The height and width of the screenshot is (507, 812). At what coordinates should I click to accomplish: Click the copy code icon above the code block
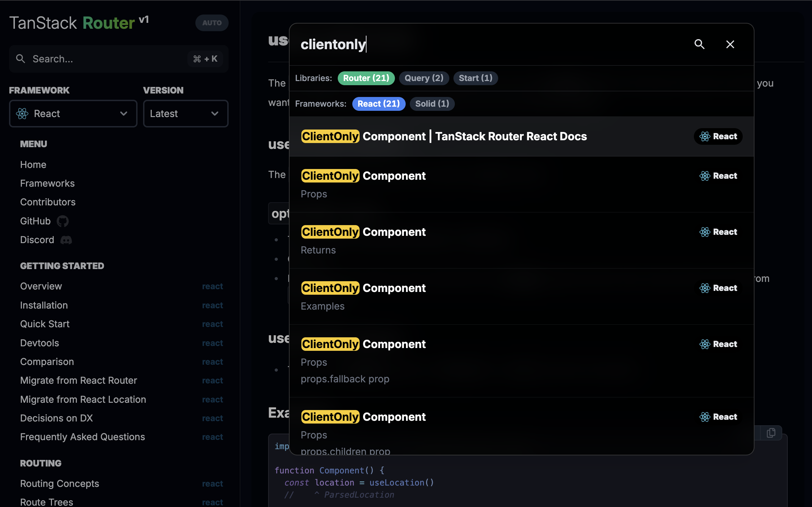(771, 433)
